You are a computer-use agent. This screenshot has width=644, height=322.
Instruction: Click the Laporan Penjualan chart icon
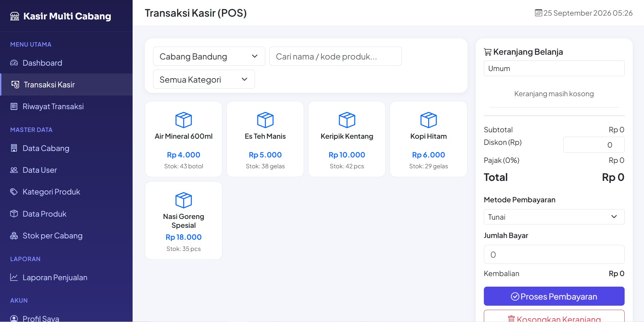click(x=14, y=277)
